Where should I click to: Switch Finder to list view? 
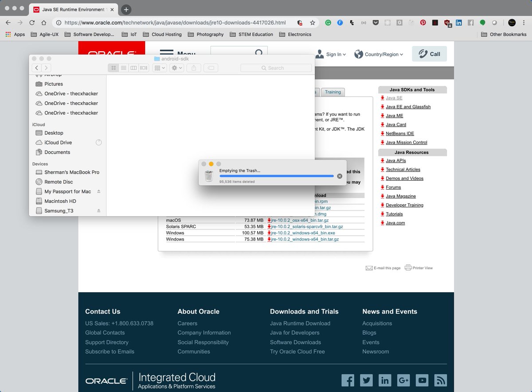coord(124,68)
